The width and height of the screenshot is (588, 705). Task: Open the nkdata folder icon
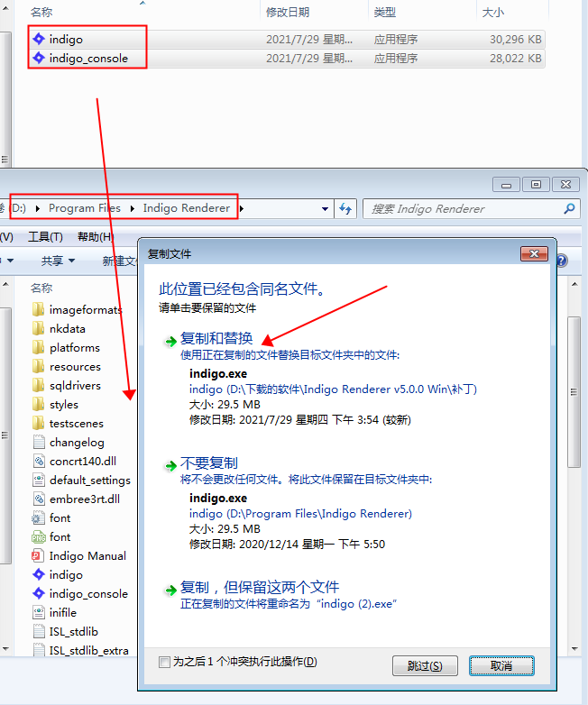tap(39, 329)
